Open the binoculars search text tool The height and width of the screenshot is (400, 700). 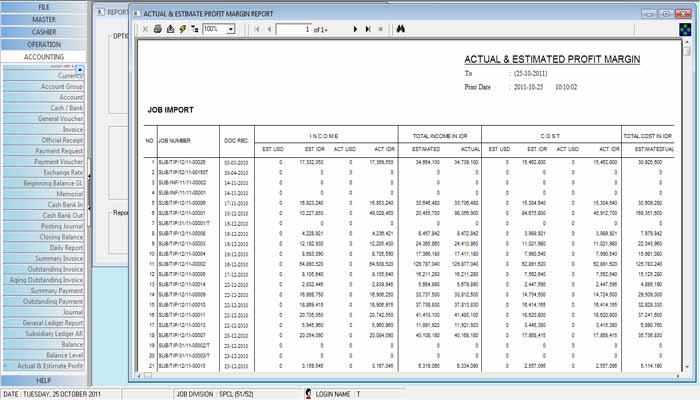click(399, 30)
